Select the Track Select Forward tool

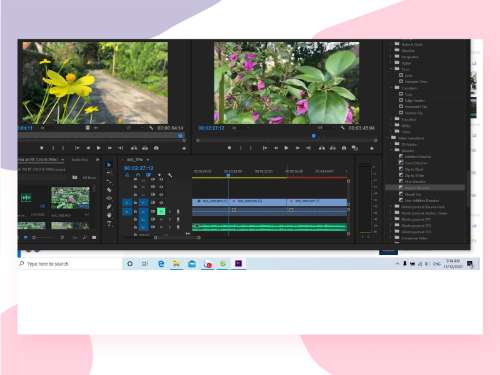click(x=109, y=173)
